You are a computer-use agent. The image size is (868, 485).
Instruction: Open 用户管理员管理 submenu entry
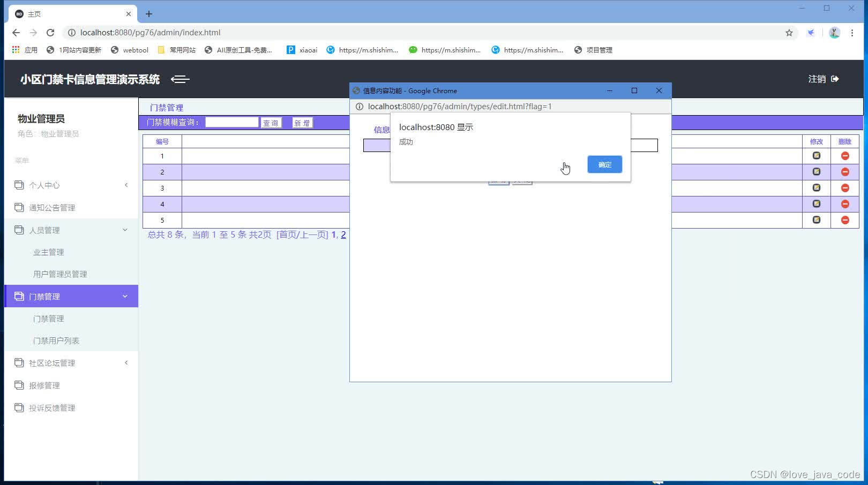60,274
